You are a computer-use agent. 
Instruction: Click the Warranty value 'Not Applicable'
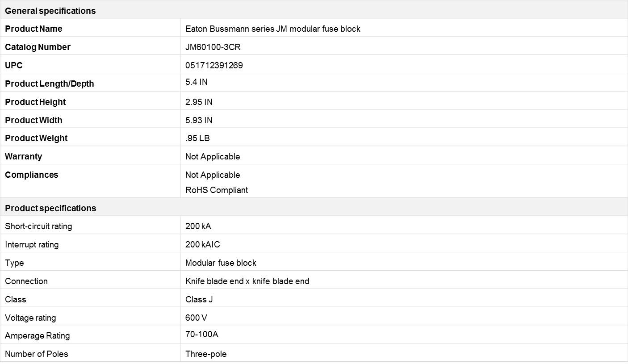[213, 157]
